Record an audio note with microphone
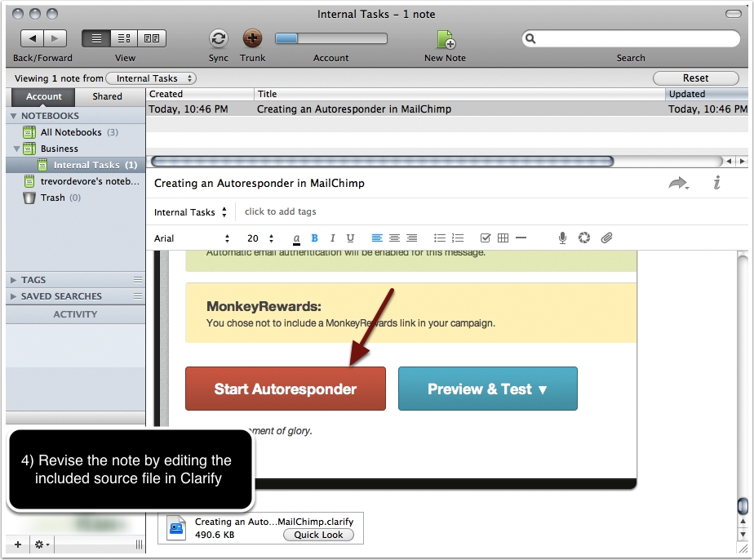 click(x=562, y=238)
